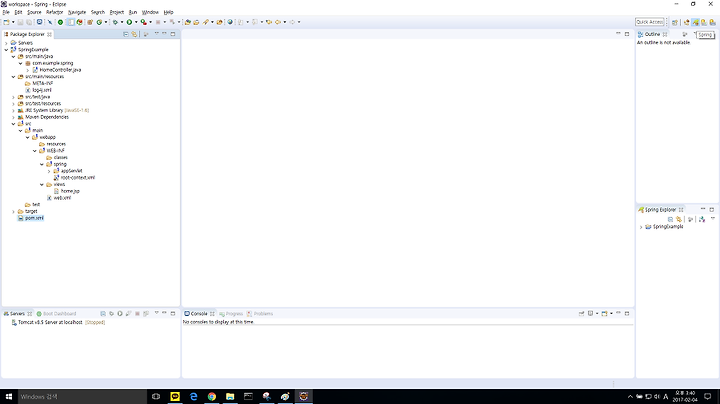Click the green Run button in toolbar
The height and width of the screenshot is (404, 720).
coord(129,22)
